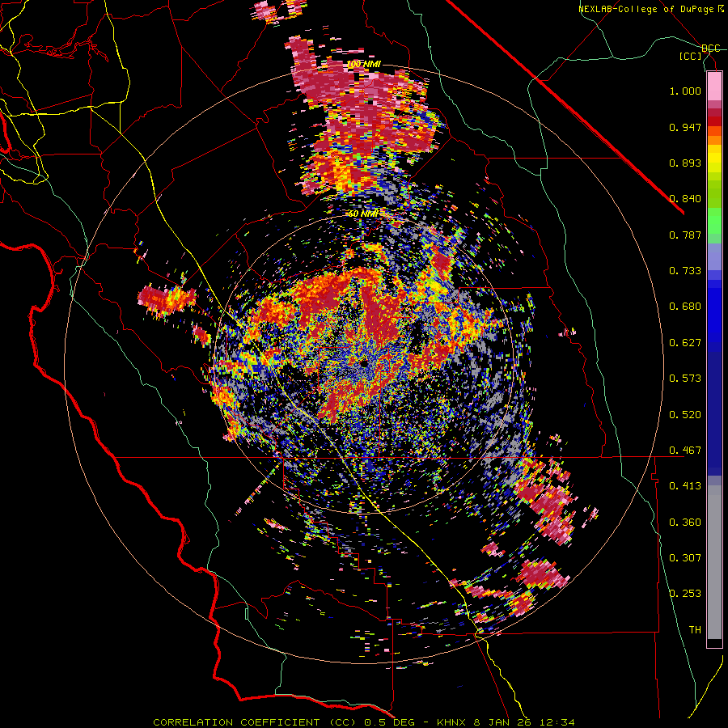Select the 0.467 color scale value
Screen dimensions: 728x728
click(685, 451)
